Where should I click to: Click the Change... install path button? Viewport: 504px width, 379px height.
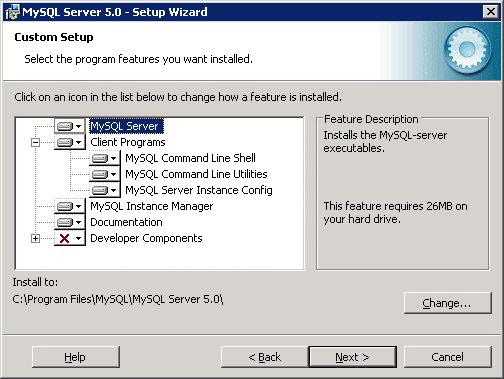click(x=448, y=303)
